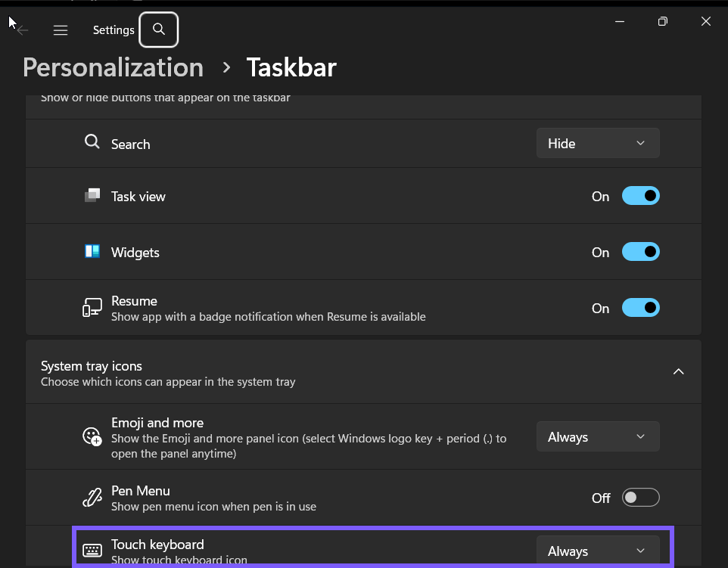This screenshot has height=568, width=728.
Task: Click the Emoji and more title
Action: coord(157,423)
